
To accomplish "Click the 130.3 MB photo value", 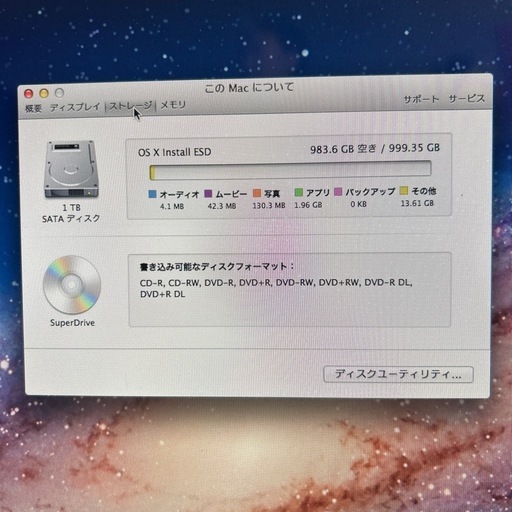I will coord(269,205).
